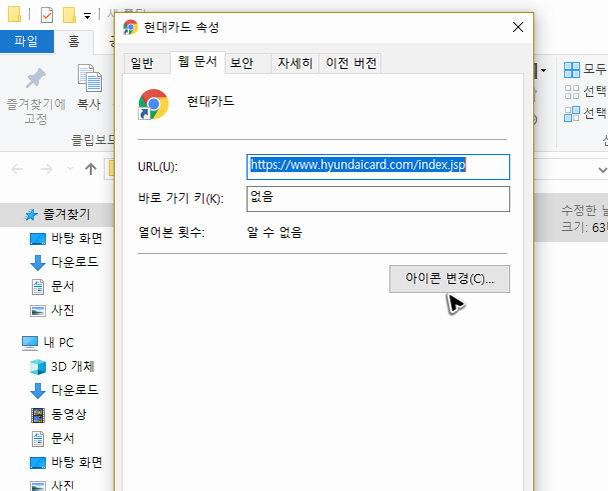Image resolution: width=608 pixels, height=491 pixels.
Task: Select the 홈 ribbon tab in Explorer
Action: point(74,41)
